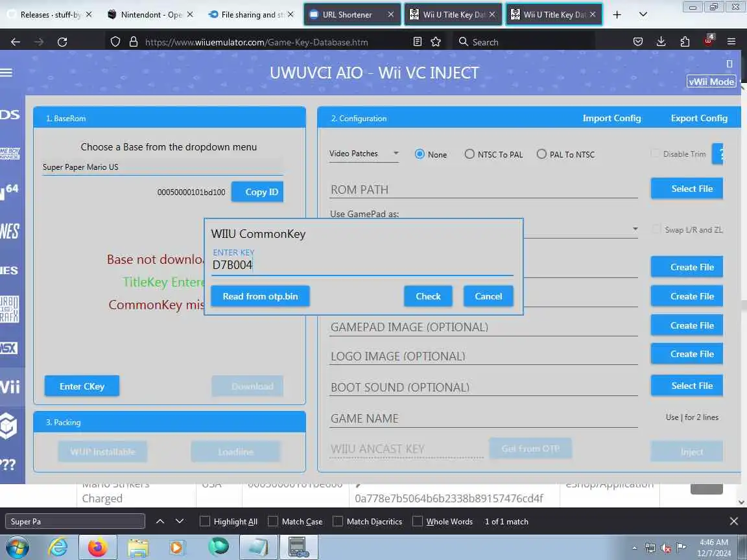This screenshot has width=747, height=560.
Task: Click vWii Mode button
Action: (711, 82)
